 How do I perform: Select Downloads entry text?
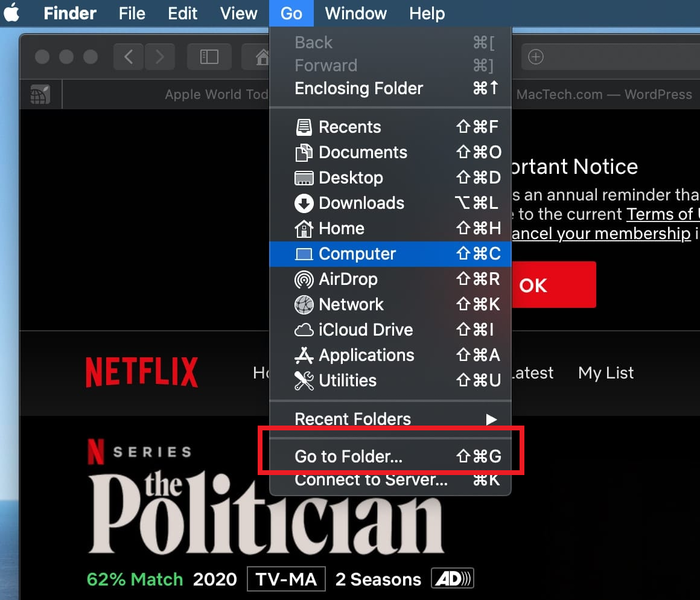(362, 203)
